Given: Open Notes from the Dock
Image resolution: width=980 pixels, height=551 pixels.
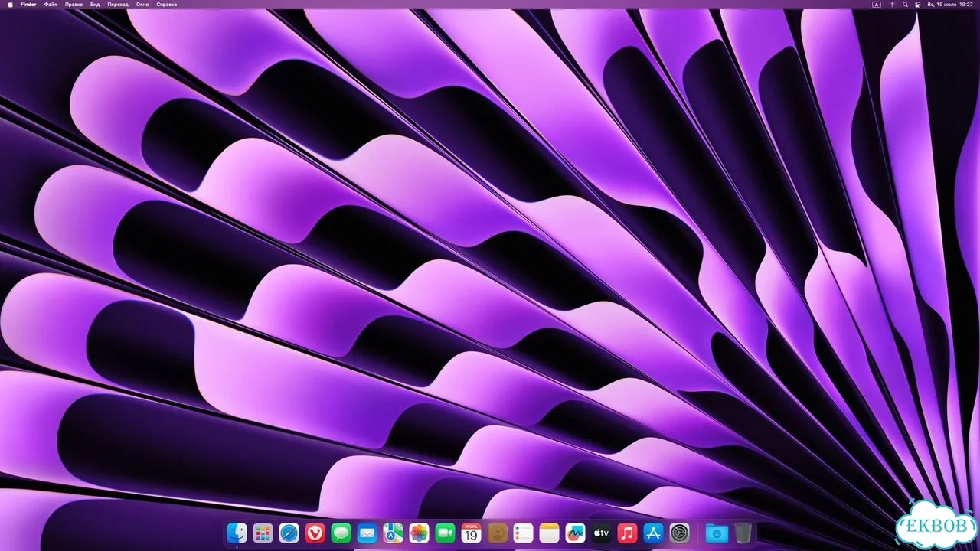Looking at the screenshot, I should [549, 533].
